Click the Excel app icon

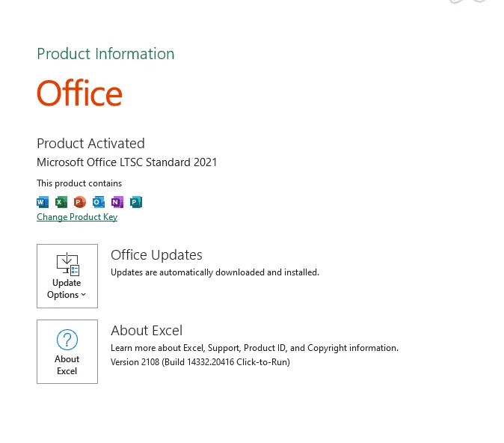(x=61, y=202)
